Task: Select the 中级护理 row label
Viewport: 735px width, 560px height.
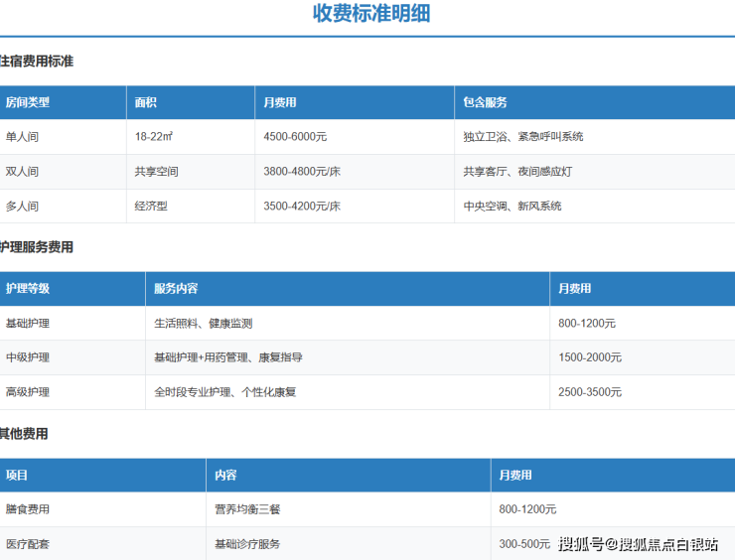Action: click(28, 357)
